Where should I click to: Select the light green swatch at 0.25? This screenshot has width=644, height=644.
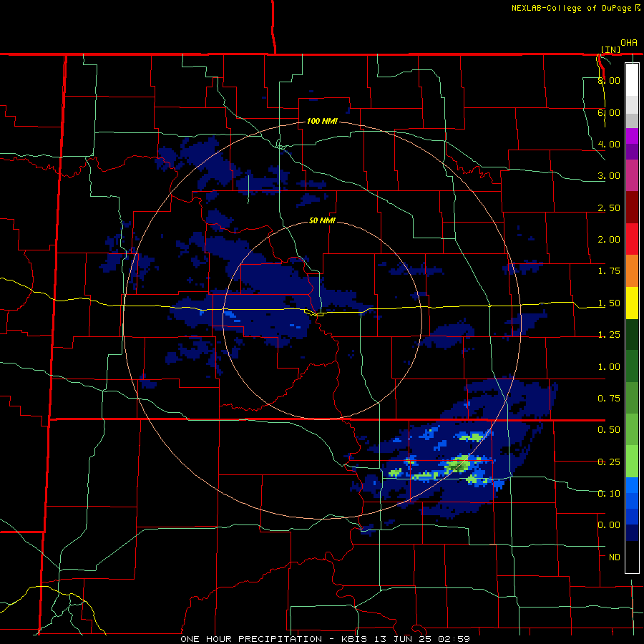click(632, 462)
